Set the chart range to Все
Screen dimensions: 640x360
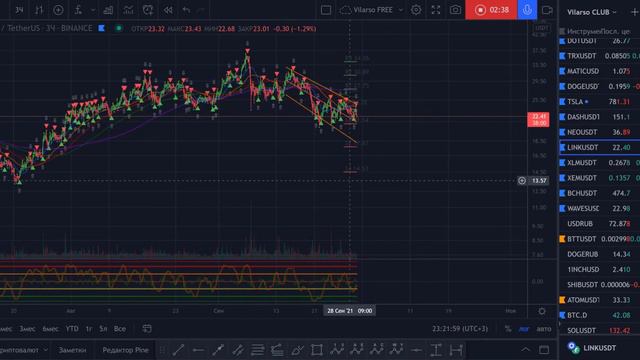tap(120, 329)
